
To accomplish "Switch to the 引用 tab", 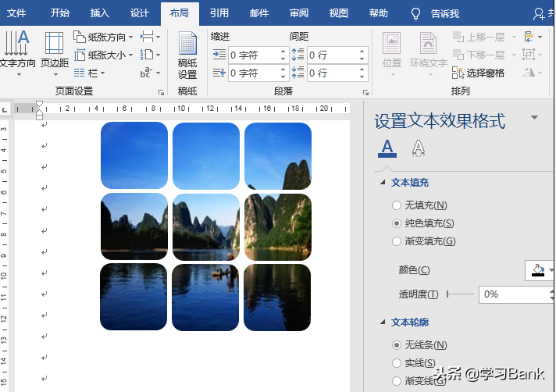I will (x=219, y=13).
